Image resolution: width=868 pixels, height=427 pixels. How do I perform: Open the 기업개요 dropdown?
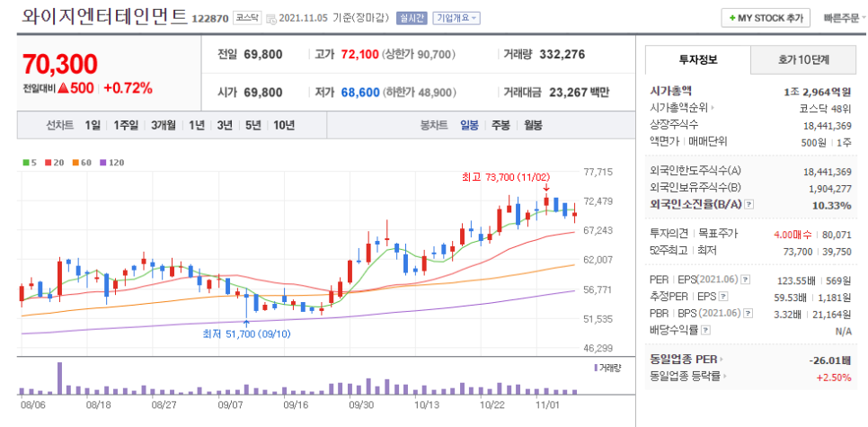(456, 18)
